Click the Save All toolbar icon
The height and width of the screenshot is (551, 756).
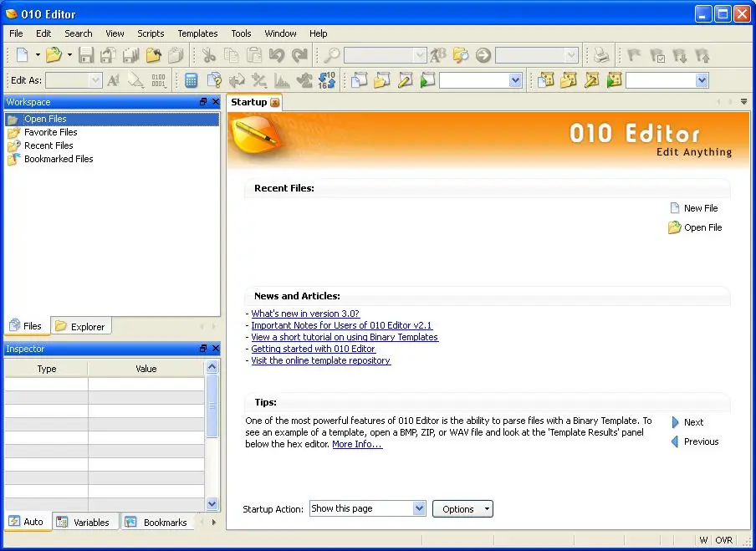click(x=130, y=55)
